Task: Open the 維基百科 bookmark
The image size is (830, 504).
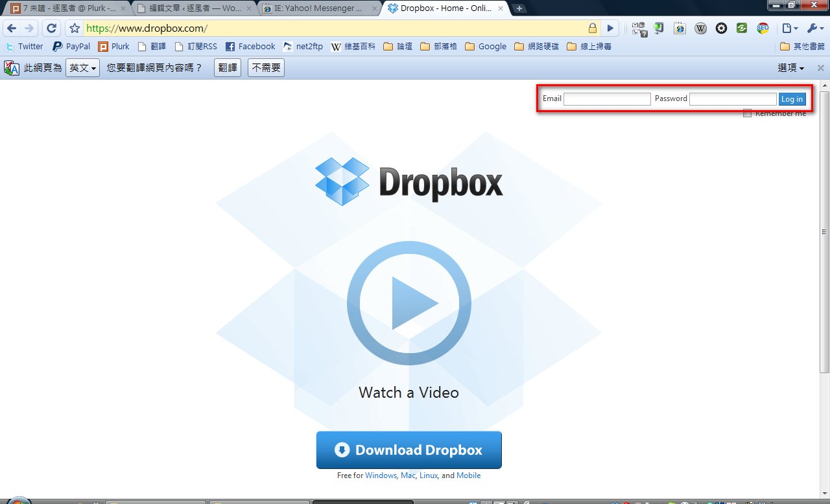Action: coord(353,47)
